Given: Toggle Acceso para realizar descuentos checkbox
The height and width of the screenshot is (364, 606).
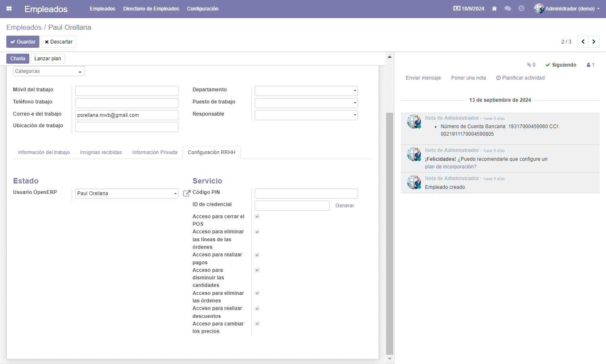Looking at the screenshot, I should (x=257, y=308).
